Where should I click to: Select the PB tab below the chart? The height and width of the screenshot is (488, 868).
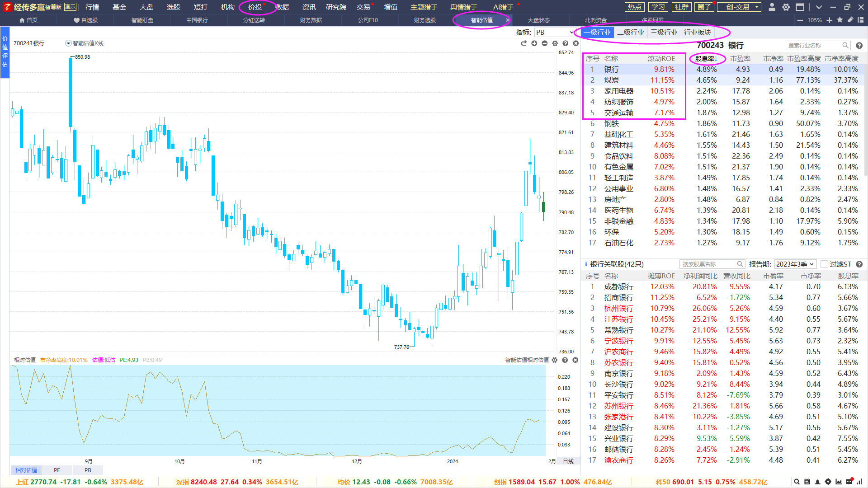[88, 470]
